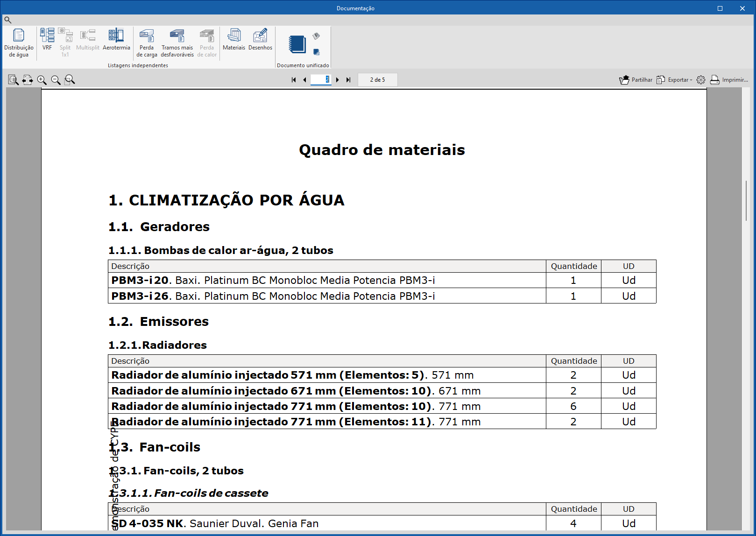Click quantity 6 in the radiators table
The image size is (756, 536).
coord(573,406)
